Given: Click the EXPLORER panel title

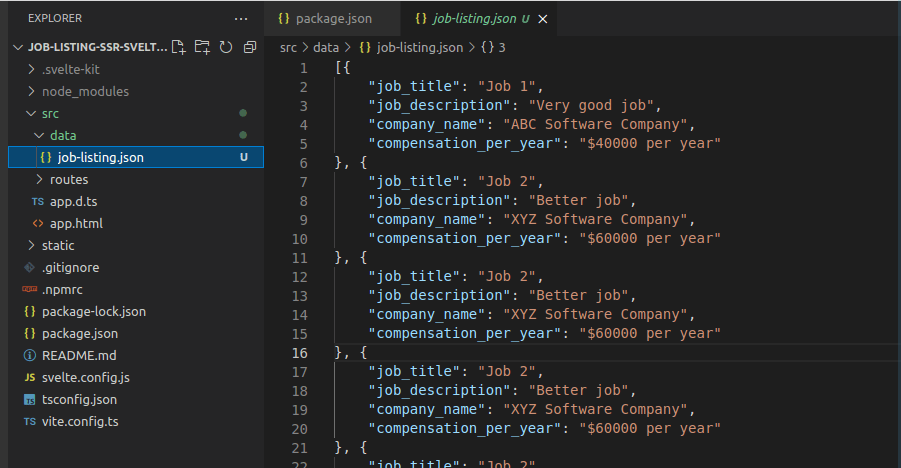Looking at the screenshot, I should (55, 18).
